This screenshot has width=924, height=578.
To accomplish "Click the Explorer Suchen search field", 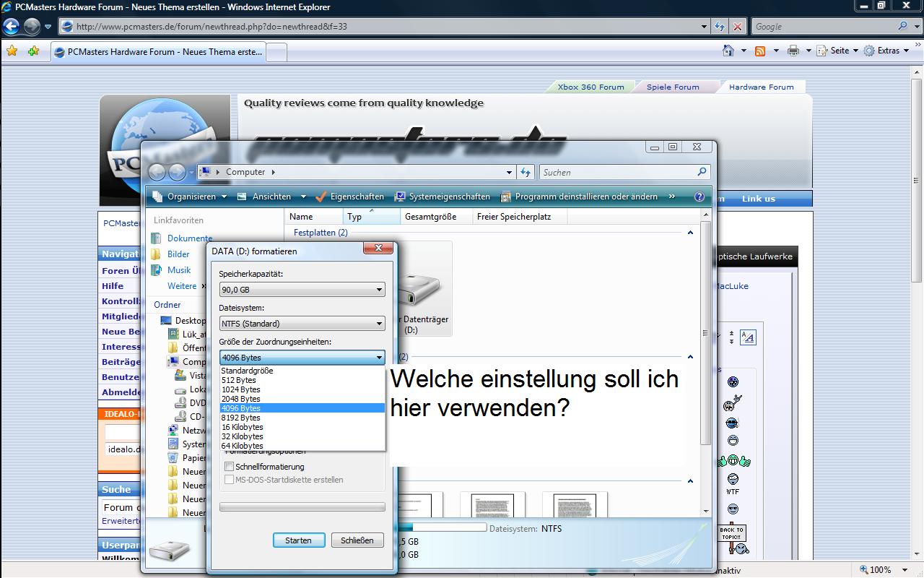I will 618,172.
